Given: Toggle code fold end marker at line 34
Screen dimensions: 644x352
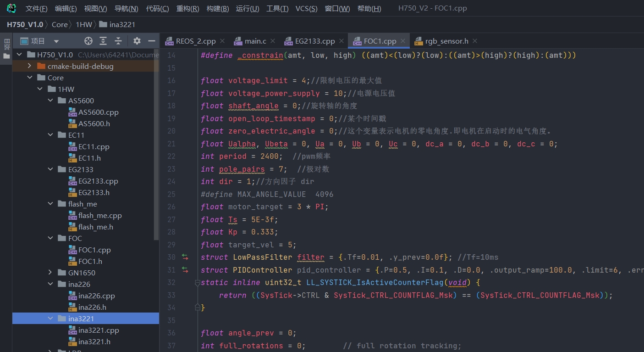Looking at the screenshot, I should [197, 307].
